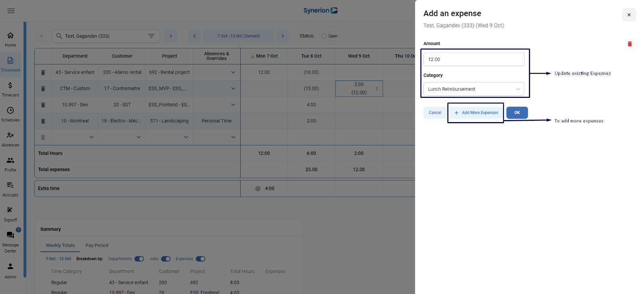The width and height of the screenshot is (644, 294).
Task: Expand Absences dropdown in 10.997 - Dev row
Action: (233, 105)
